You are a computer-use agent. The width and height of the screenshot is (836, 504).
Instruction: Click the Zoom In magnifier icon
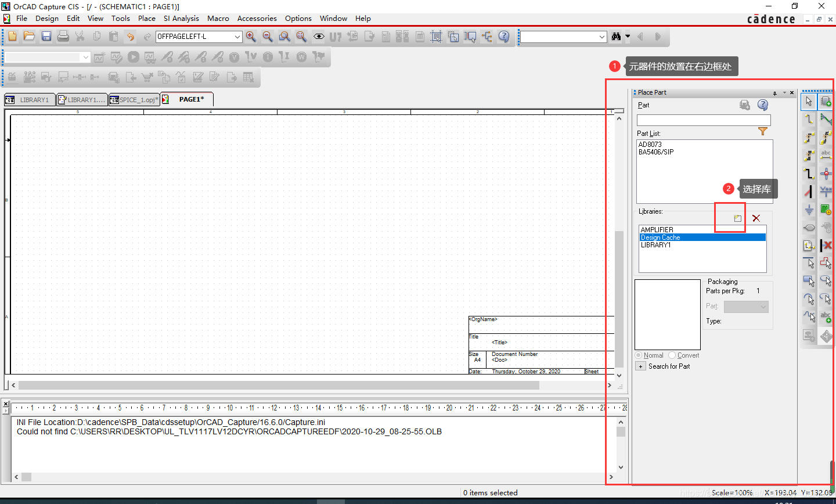[x=251, y=37]
